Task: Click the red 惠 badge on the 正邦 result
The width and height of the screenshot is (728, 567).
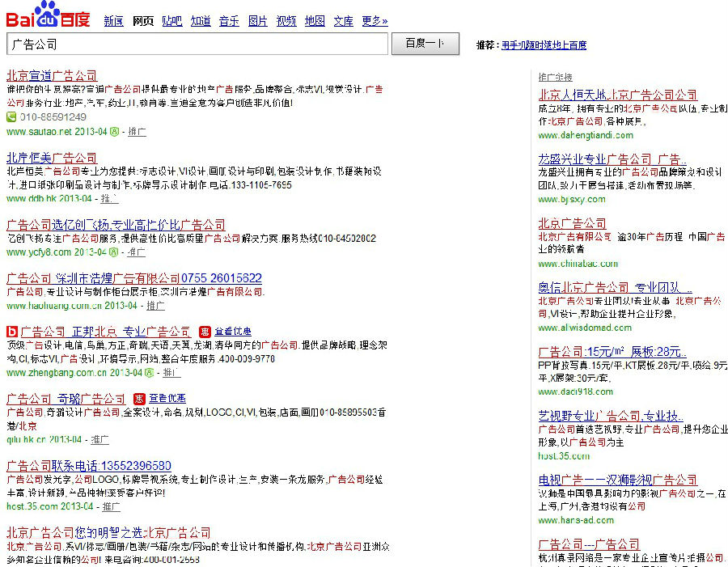Action: (205, 332)
